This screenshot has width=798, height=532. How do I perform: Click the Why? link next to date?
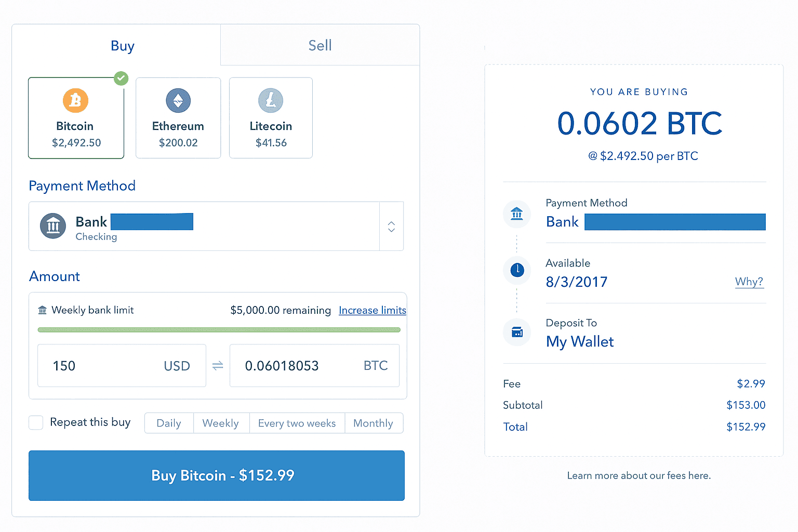(x=749, y=282)
